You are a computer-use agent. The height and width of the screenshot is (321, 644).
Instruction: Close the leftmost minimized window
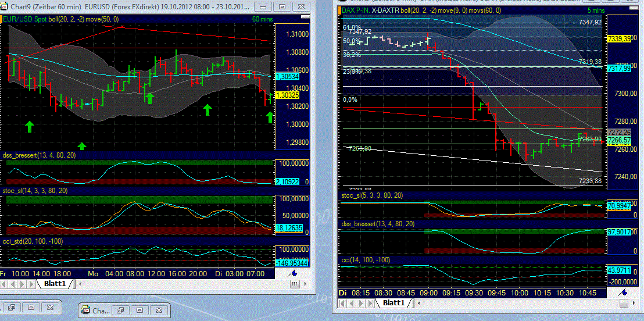click(x=50, y=307)
